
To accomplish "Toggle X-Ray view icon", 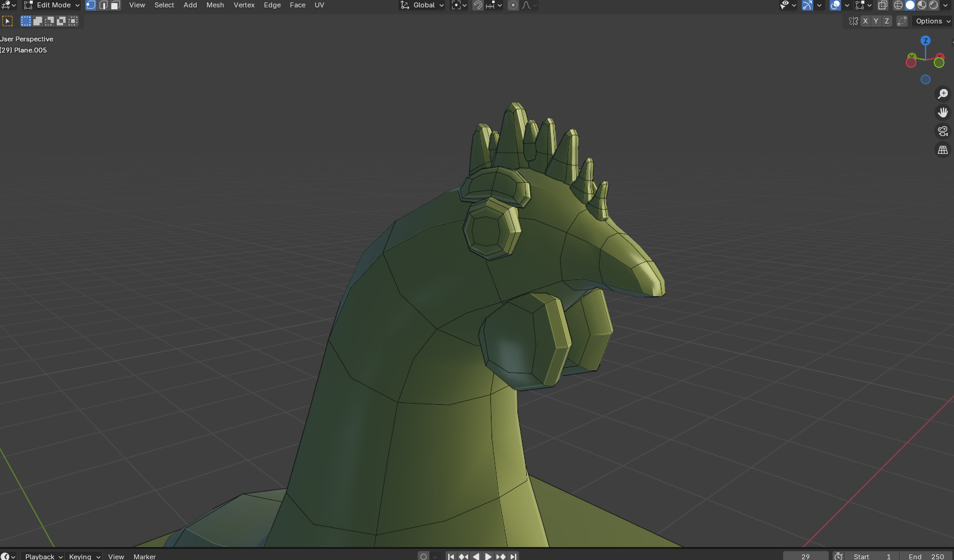I will (883, 5).
